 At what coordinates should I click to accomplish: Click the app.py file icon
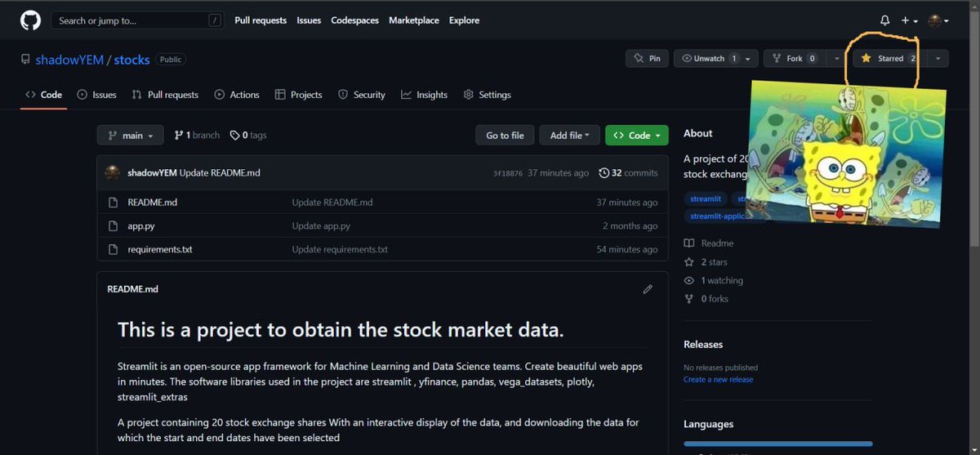click(113, 226)
